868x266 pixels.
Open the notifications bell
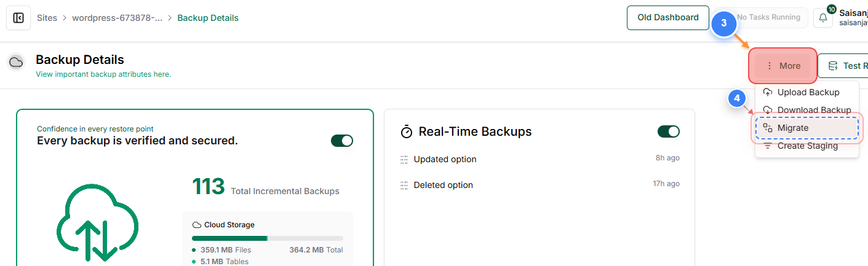[823, 18]
